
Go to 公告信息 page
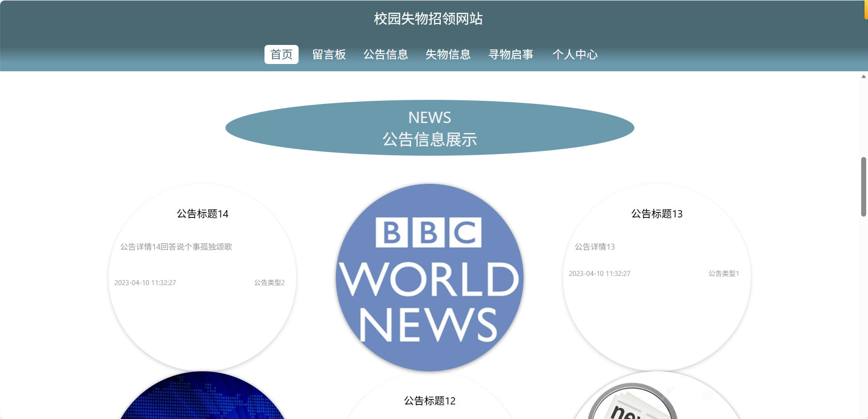[386, 54]
